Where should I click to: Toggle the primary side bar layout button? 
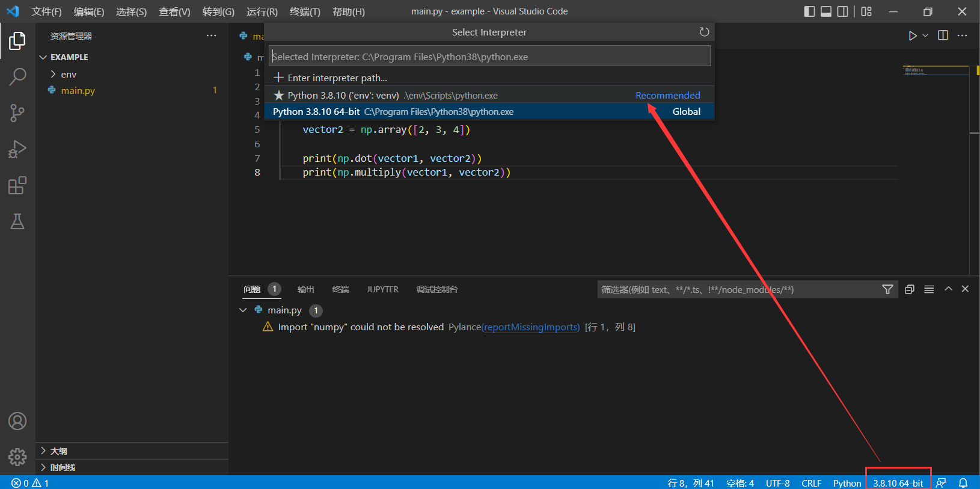pyautogui.click(x=809, y=11)
